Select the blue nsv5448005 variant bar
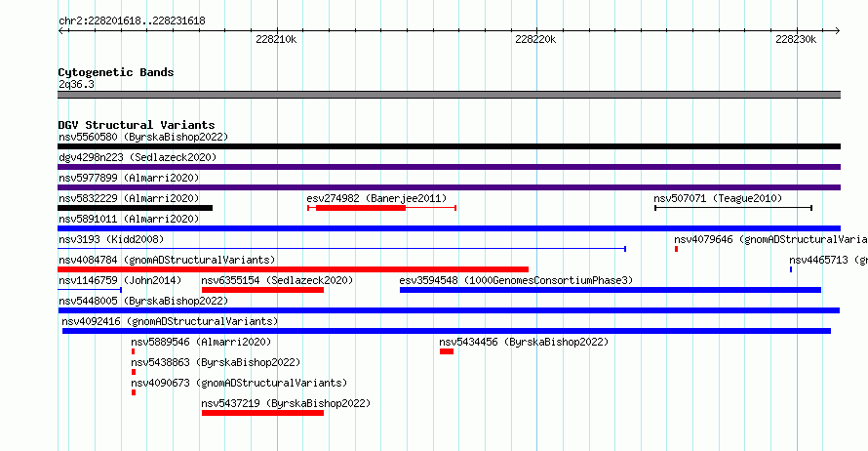This screenshot has height=451, width=868. tap(449, 310)
